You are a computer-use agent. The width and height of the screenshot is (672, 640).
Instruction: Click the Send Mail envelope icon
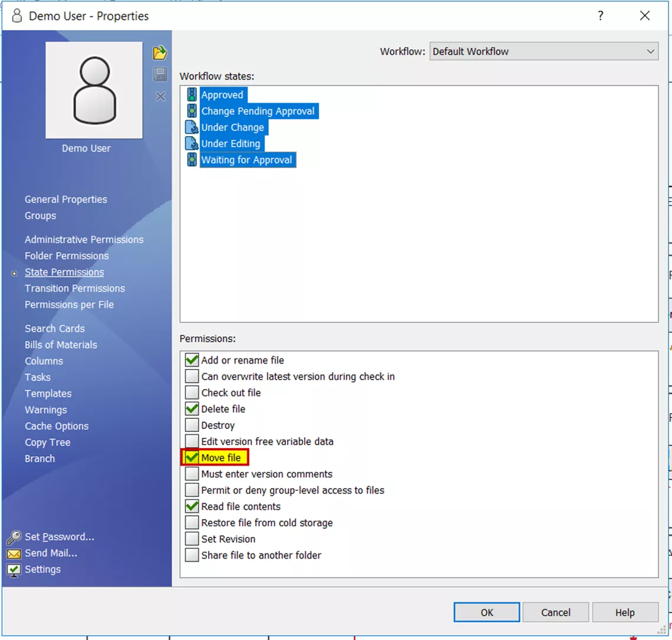pyautogui.click(x=14, y=553)
